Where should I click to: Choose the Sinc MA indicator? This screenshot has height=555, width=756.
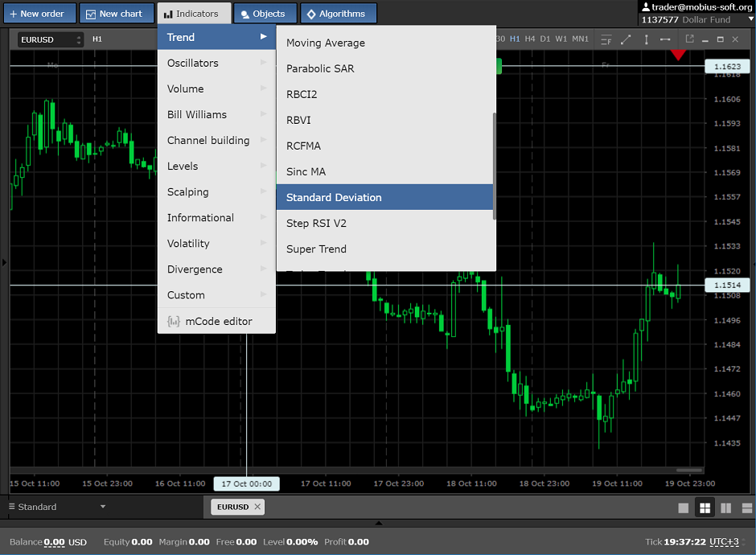(x=384, y=171)
